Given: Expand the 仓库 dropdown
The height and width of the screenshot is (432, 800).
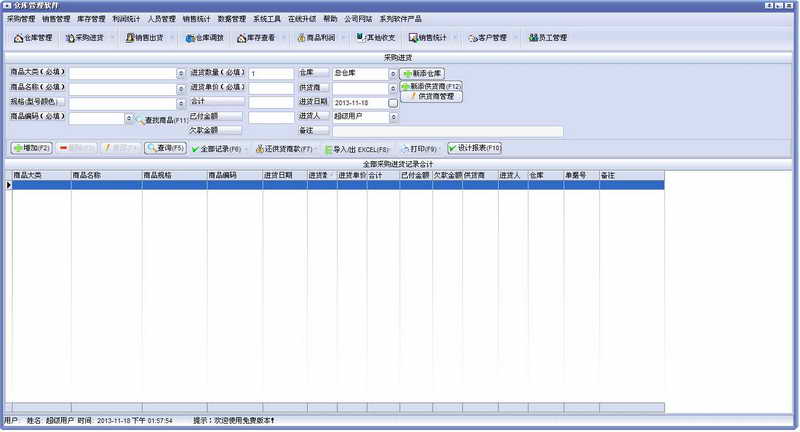Looking at the screenshot, I should click(x=393, y=74).
